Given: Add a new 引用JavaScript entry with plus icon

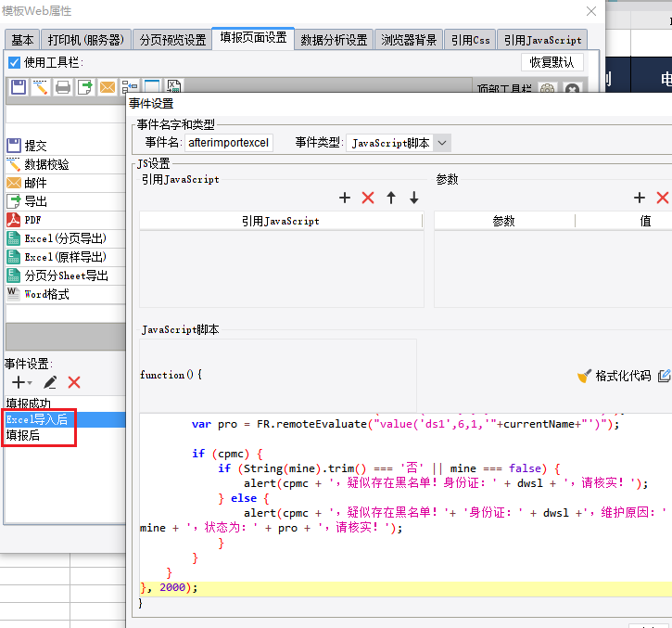Looking at the screenshot, I should coord(345,198).
